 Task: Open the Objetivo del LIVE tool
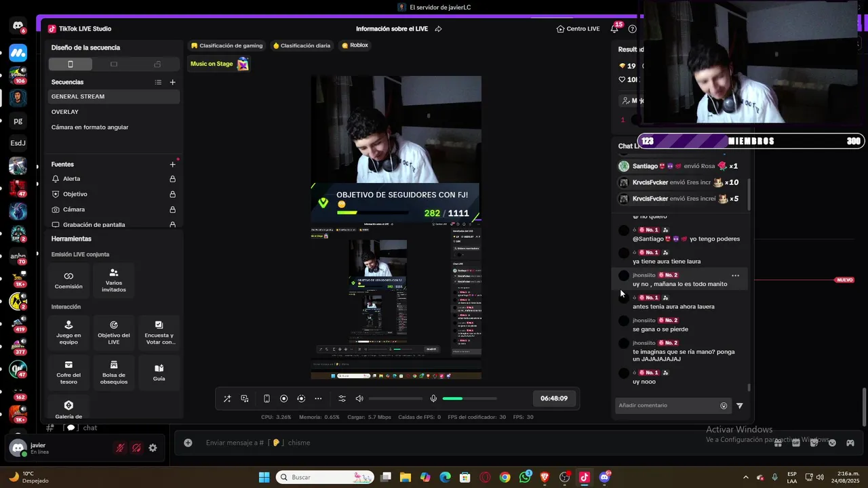[114, 333]
